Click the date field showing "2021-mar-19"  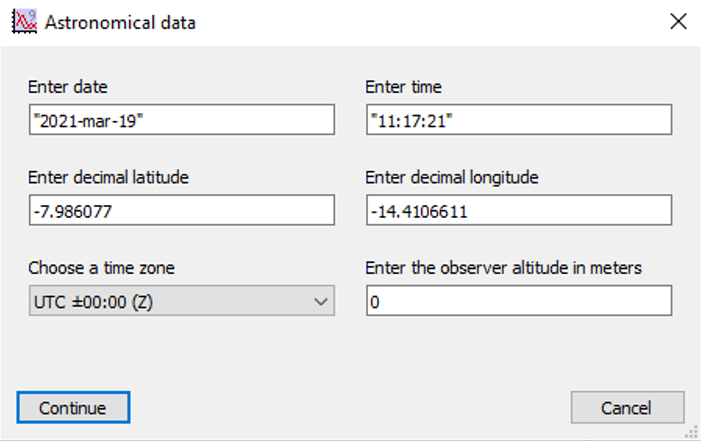182,120
